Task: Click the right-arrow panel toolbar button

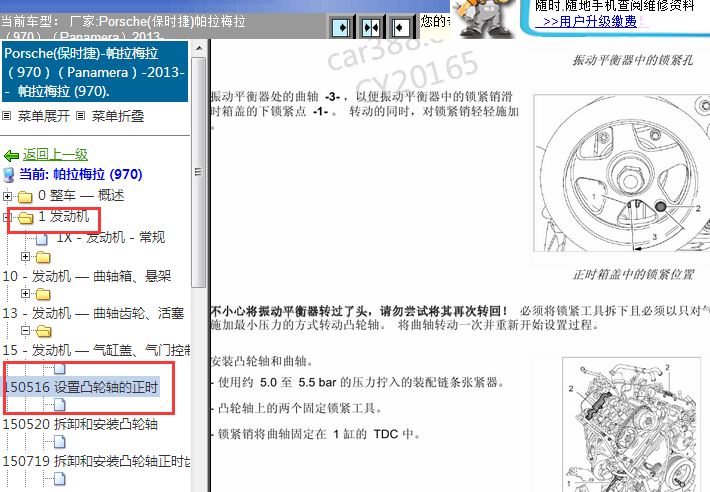Action: click(x=341, y=28)
